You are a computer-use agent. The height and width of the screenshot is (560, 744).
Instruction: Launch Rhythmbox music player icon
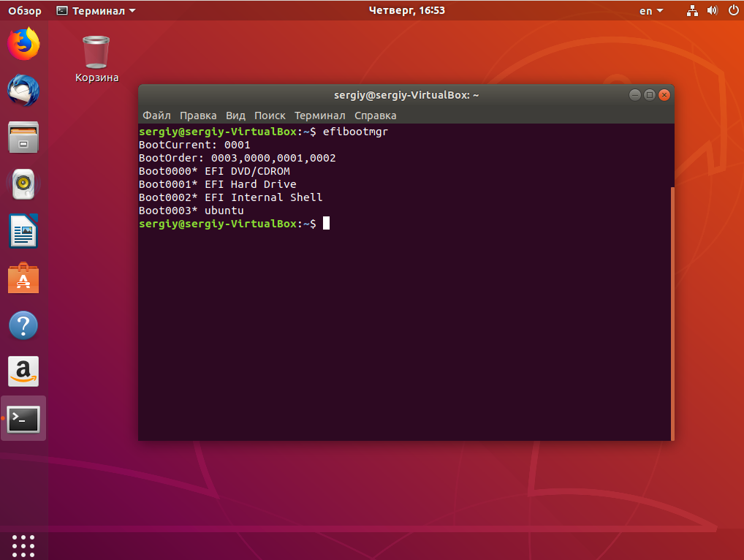coord(23,183)
